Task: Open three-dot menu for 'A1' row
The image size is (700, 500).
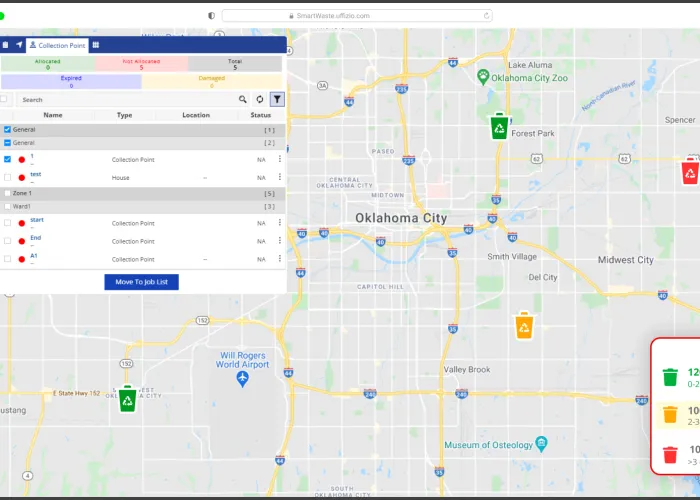Action: click(x=280, y=259)
